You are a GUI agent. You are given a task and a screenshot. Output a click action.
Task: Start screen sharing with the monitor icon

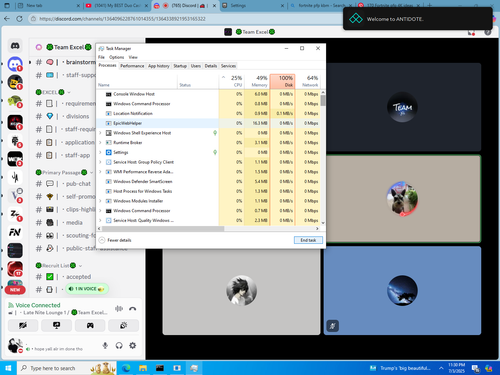(x=57, y=325)
